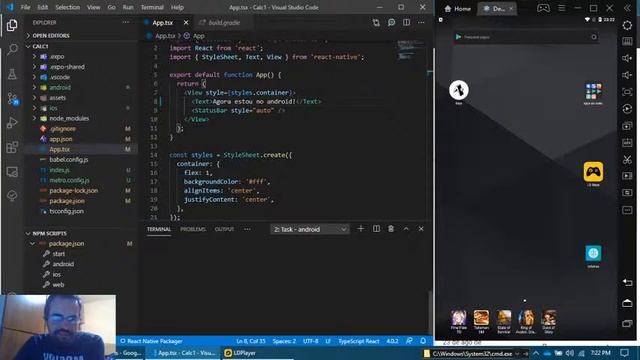This screenshot has height=360, width=640.
Task: Click the TypeScript React language mode
Action: pyautogui.click(x=358, y=341)
